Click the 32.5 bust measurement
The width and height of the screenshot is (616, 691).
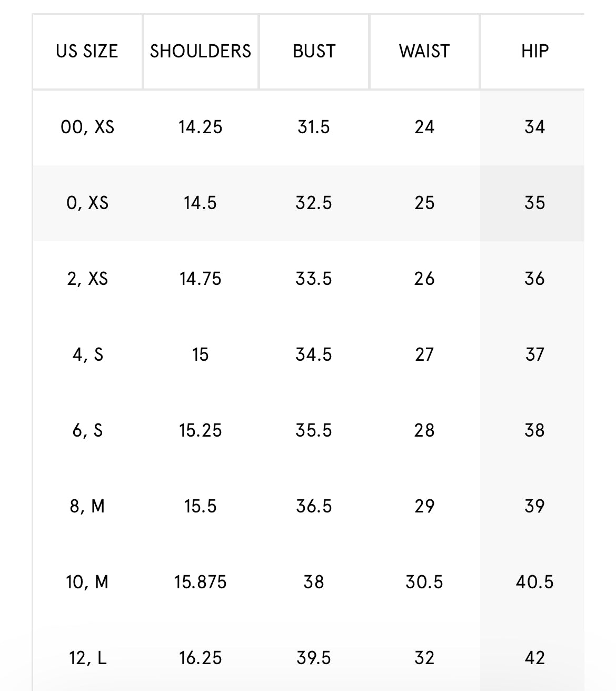314,203
